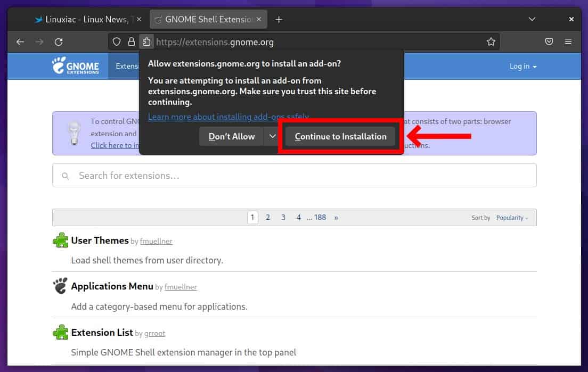Open the User Themes extension link
Screen dimensions: 588x372
100,241
